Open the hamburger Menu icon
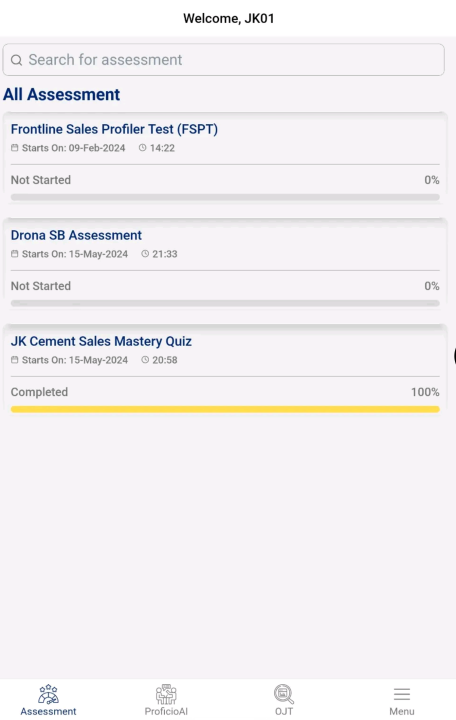The height and width of the screenshot is (720, 456). pyautogui.click(x=402, y=694)
